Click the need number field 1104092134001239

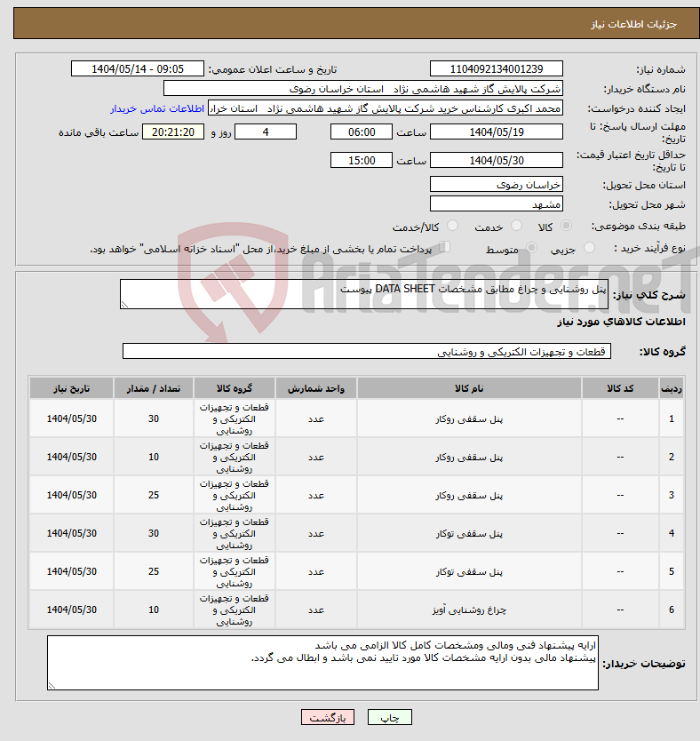click(497, 69)
